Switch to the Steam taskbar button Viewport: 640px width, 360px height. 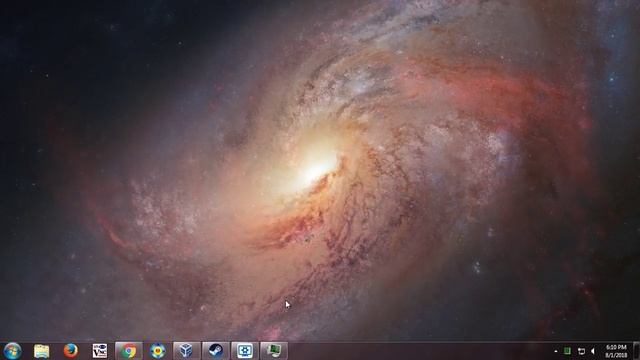click(x=216, y=351)
